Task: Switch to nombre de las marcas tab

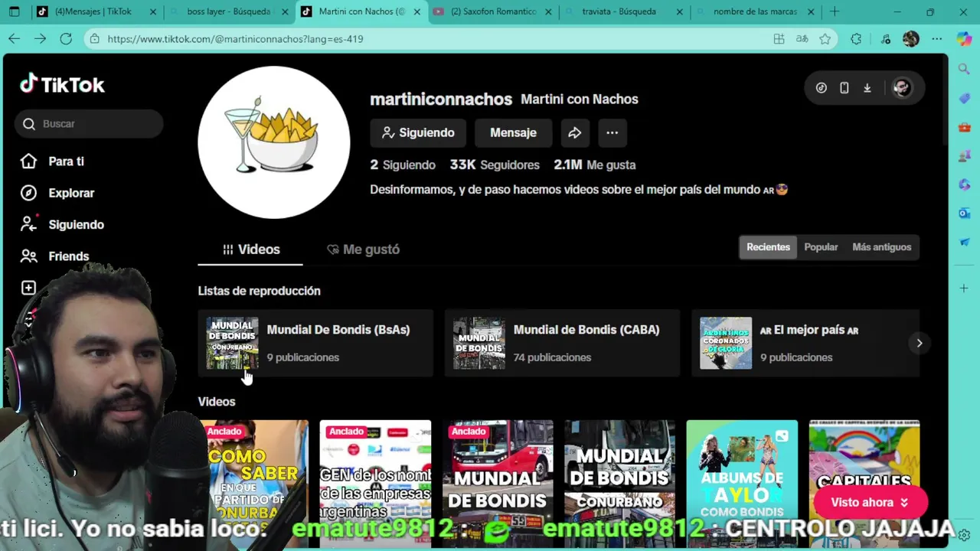Action: pyautogui.click(x=754, y=11)
